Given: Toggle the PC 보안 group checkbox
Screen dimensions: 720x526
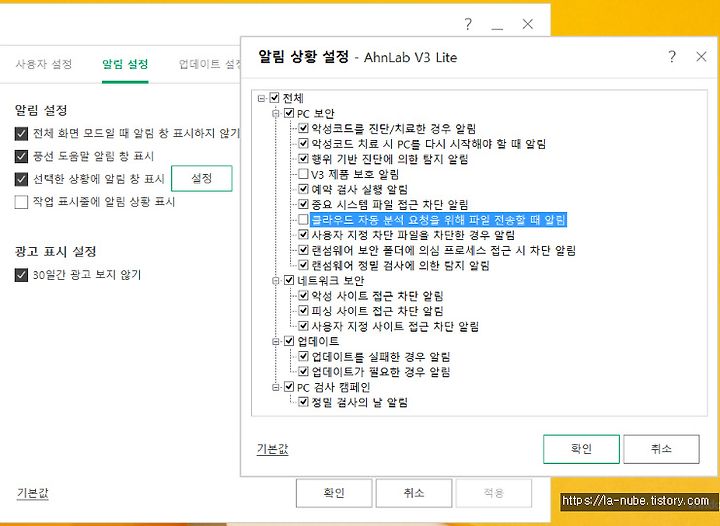Looking at the screenshot, I should click(289, 113).
